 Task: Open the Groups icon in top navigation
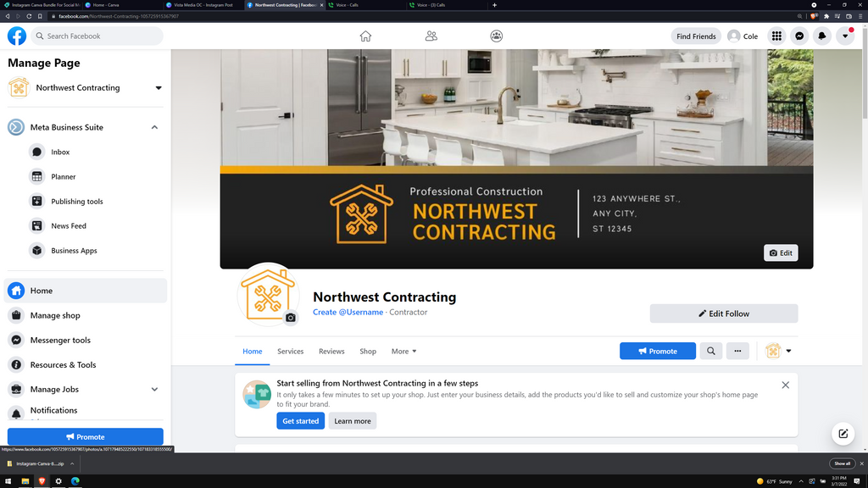click(x=497, y=36)
